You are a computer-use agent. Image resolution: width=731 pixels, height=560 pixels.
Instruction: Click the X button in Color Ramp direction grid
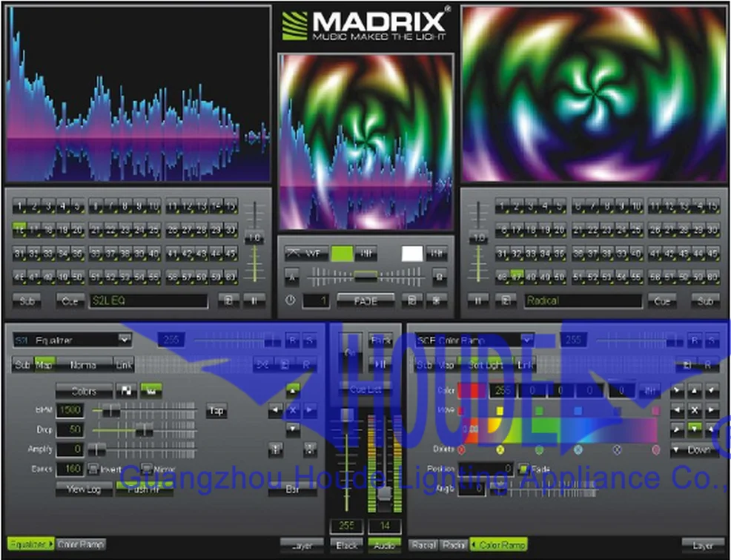coord(695,410)
